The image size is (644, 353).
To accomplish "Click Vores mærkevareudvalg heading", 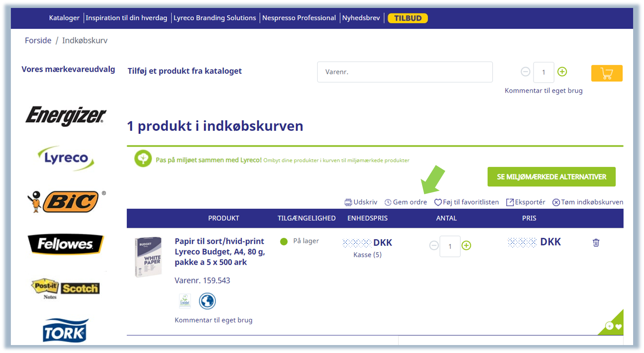I will pyautogui.click(x=68, y=69).
